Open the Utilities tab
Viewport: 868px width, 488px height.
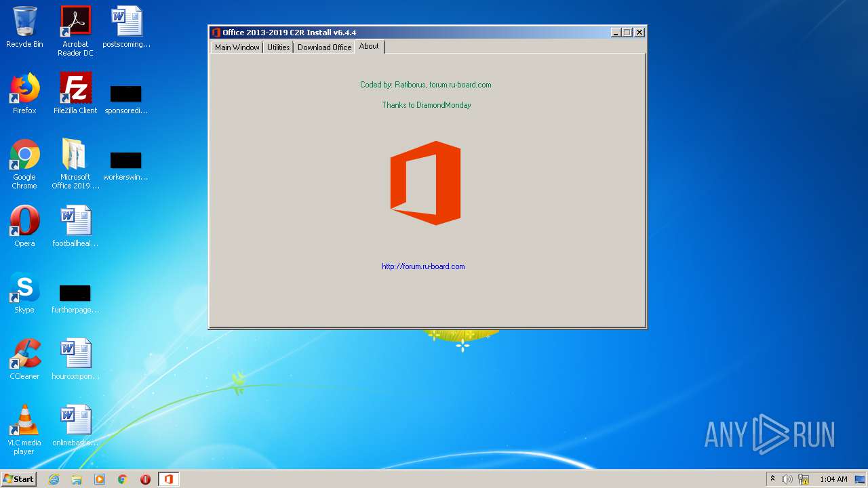click(278, 47)
